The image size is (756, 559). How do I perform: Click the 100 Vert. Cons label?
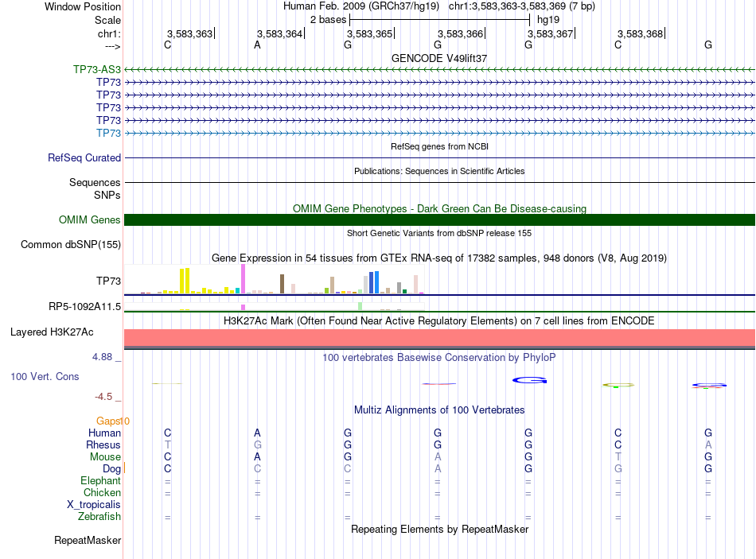point(45,376)
